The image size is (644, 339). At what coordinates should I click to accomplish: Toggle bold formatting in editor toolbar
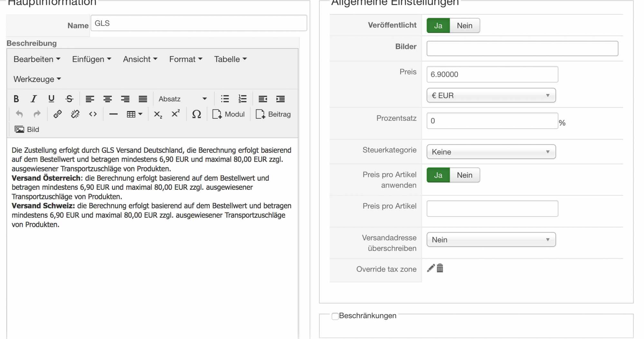tap(16, 99)
